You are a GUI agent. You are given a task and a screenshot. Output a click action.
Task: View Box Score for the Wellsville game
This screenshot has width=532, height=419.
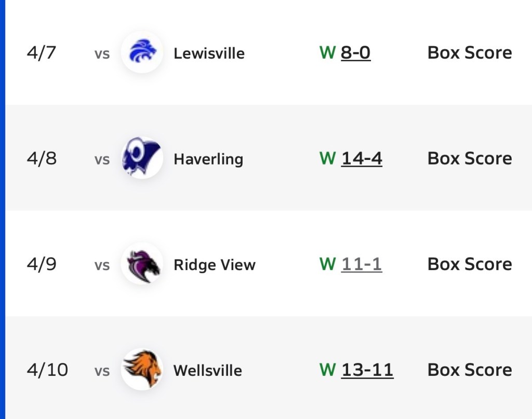470,370
